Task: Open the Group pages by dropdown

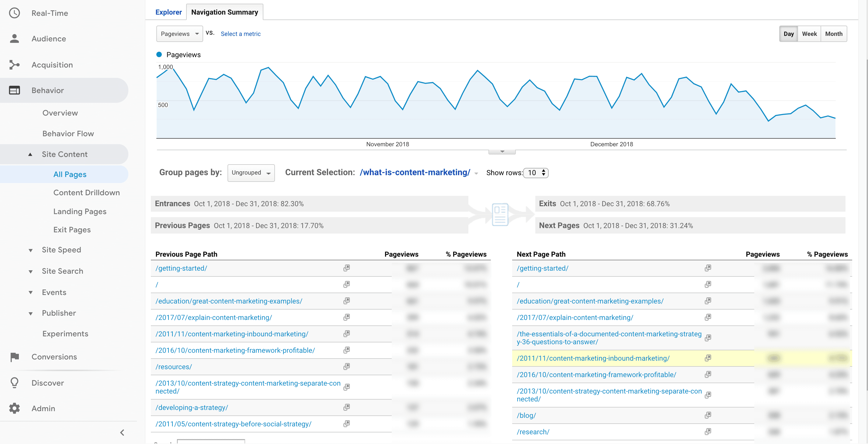Action: [250, 173]
